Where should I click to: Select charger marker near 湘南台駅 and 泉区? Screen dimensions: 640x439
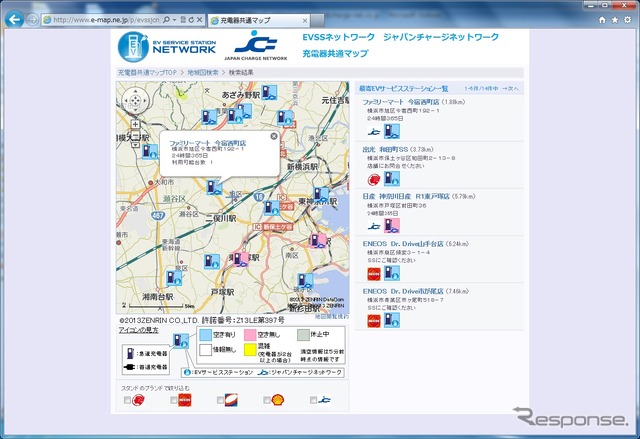(174, 277)
